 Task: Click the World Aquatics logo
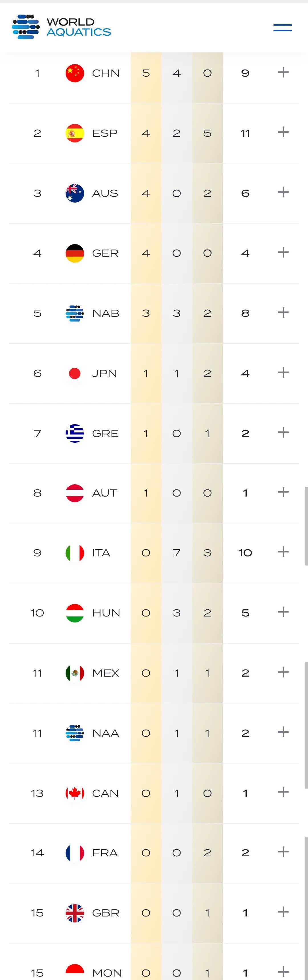click(x=61, y=26)
